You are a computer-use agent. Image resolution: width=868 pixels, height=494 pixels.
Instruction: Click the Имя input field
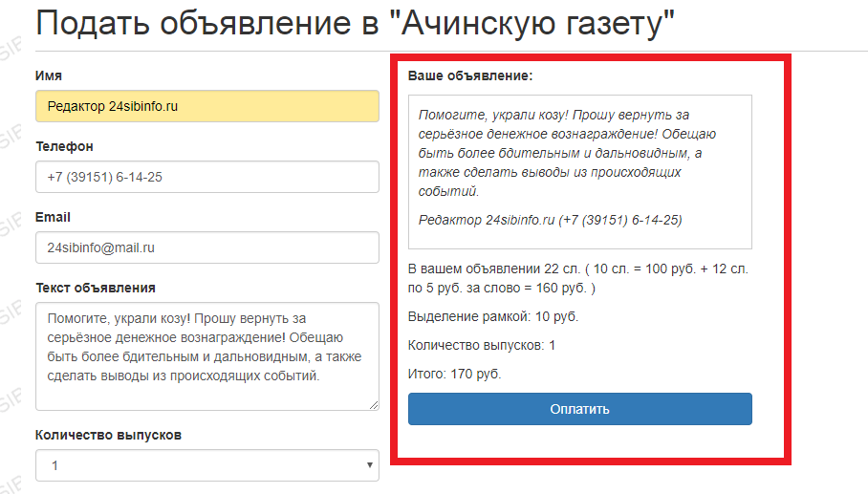point(207,106)
